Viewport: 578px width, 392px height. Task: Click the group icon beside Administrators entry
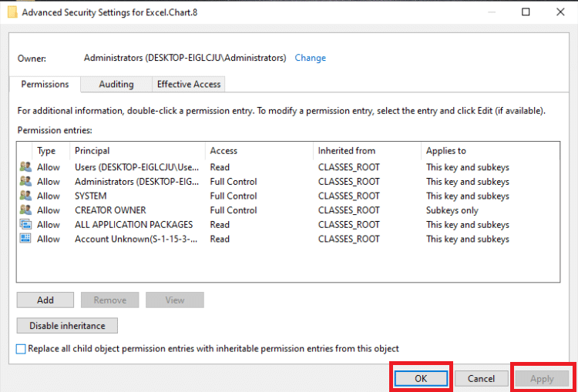[25, 181]
